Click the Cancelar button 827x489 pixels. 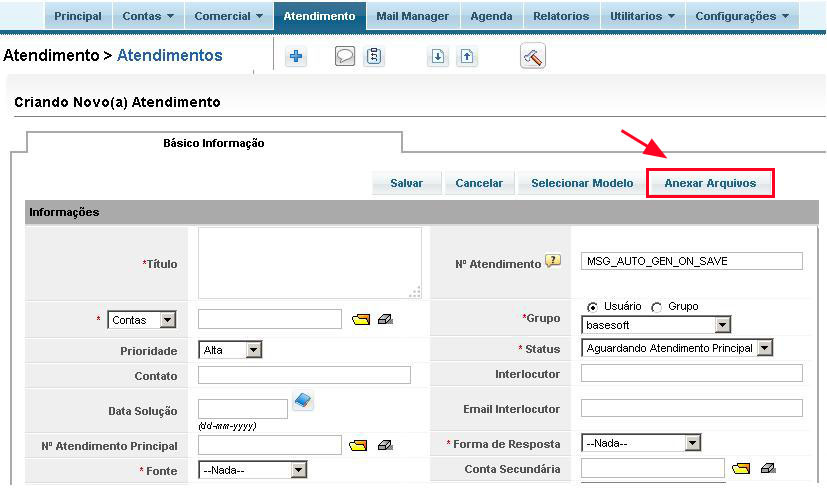click(x=479, y=183)
